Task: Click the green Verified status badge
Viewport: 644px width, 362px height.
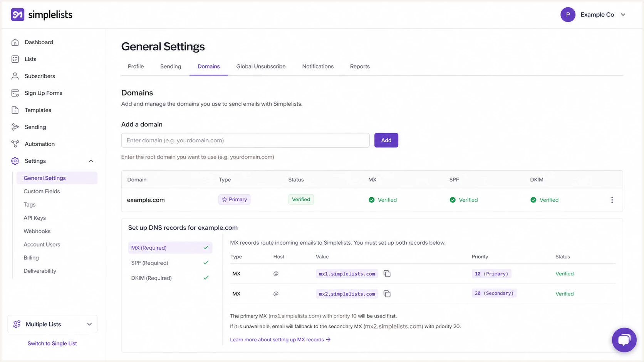Action: 301,200
